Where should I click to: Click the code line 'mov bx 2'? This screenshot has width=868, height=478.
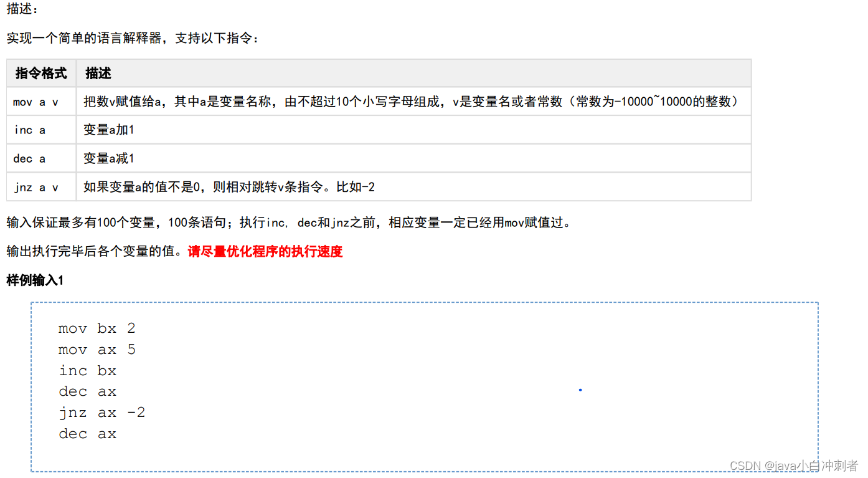[97, 328]
